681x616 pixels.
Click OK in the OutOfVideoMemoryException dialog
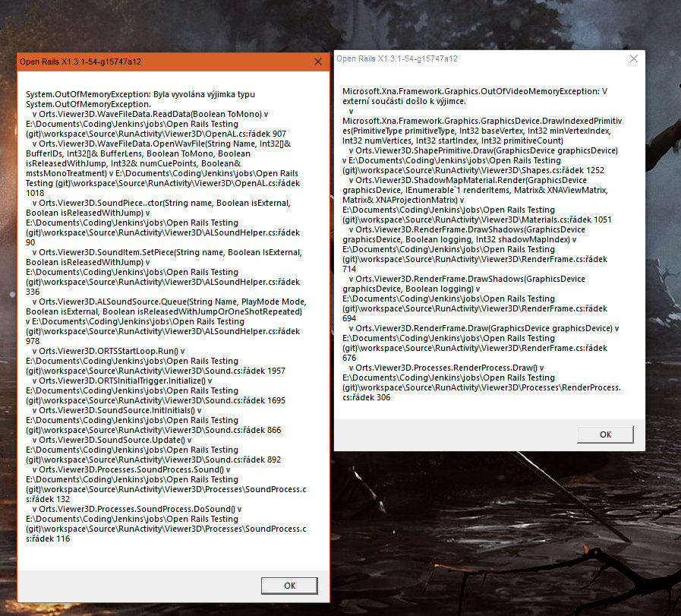[x=605, y=434]
